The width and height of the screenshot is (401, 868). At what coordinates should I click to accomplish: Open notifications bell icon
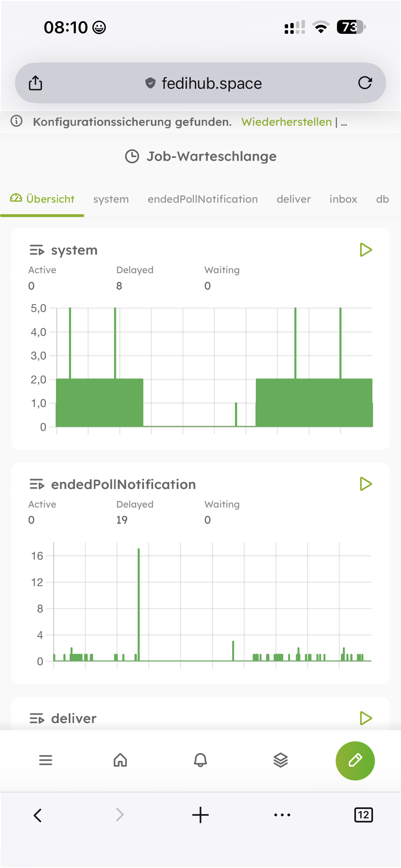[200, 760]
